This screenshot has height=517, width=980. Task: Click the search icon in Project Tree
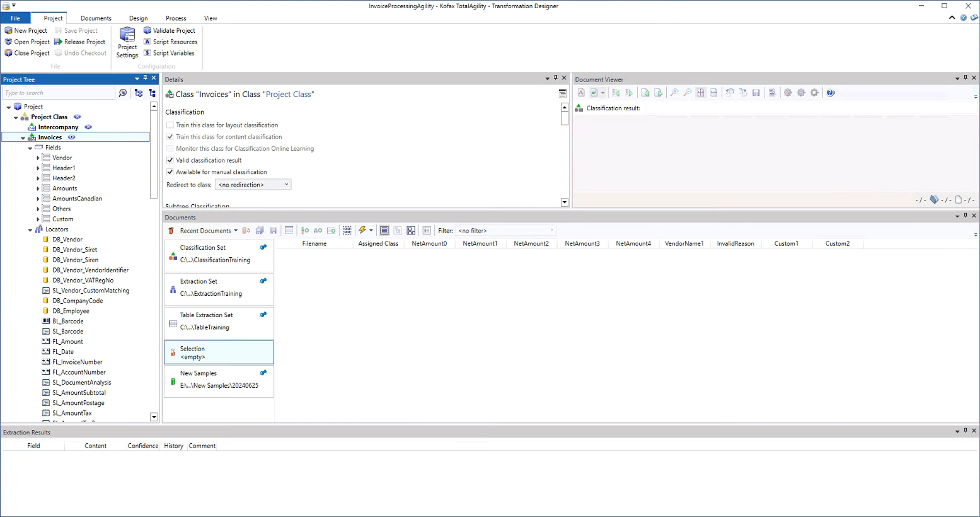click(123, 93)
